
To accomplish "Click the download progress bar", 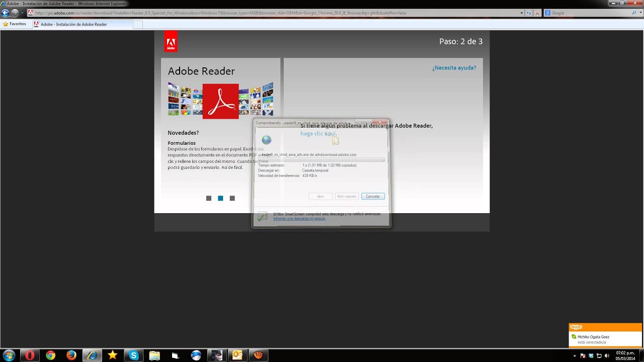I will (x=321, y=160).
